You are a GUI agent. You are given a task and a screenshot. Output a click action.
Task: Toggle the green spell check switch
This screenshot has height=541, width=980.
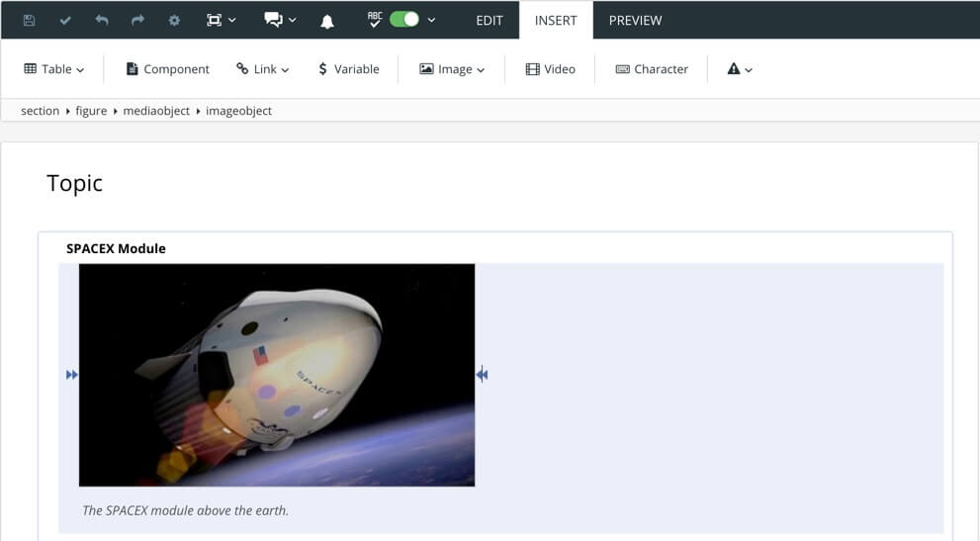click(404, 20)
